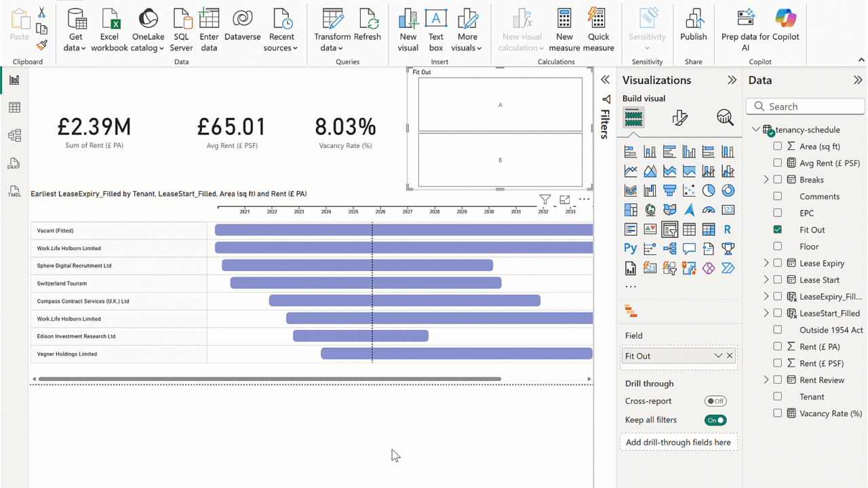Open Fit Out field well dropdown
This screenshot has width=868, height=488.
[x=718, y=356]
